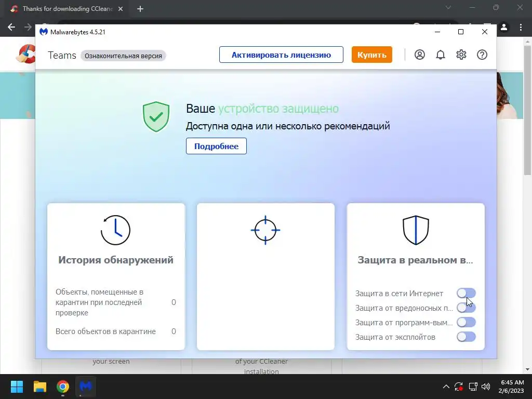Screen dimensions: 532x399
Task: Open the Malwarebytes help question mark
Action: point(482,55)
